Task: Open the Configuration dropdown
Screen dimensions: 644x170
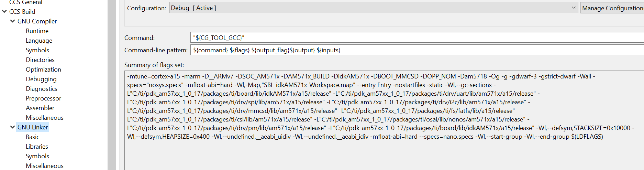Action: (374, 8)
